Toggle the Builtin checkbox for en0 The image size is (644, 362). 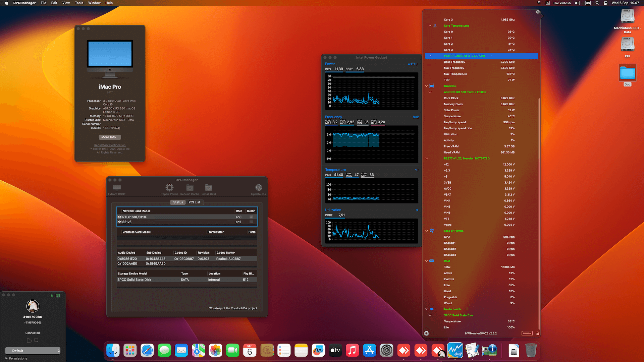pyautogui.click(x=251, y=217)
